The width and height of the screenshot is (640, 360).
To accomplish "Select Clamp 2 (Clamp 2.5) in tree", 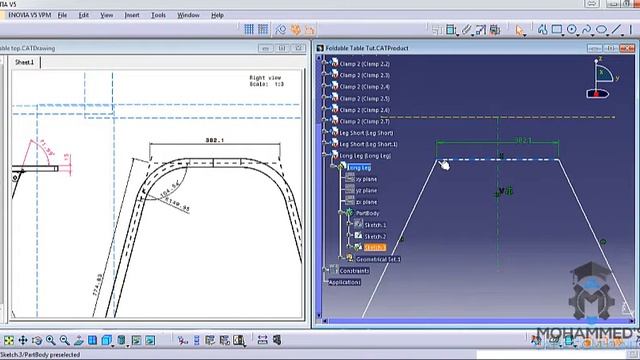I will (x=364, y=99).
